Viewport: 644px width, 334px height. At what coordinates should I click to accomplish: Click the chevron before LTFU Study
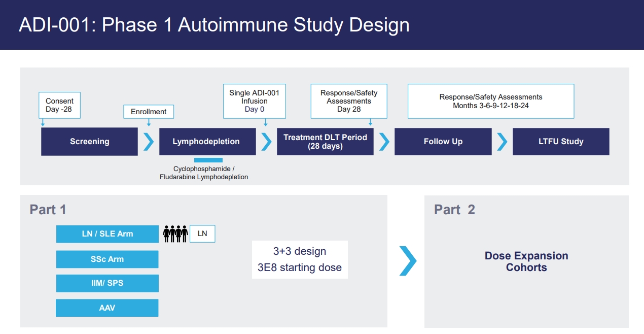(502, 142)
